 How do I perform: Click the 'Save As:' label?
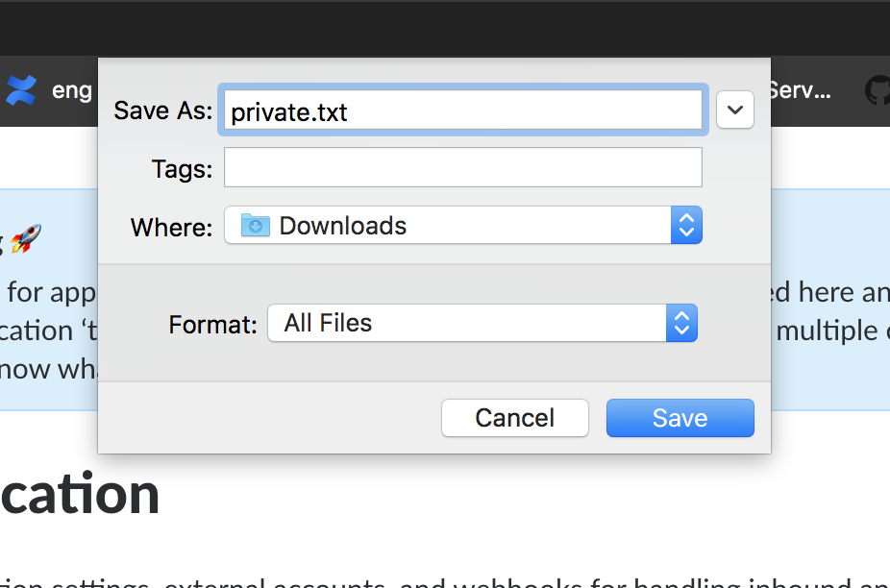pyautogui.click(x=162, y=110)
